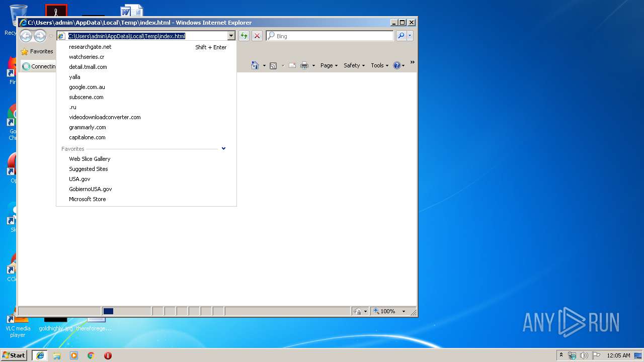Click the Bing search box
This screenshot has height=362, width=644.
330,36
